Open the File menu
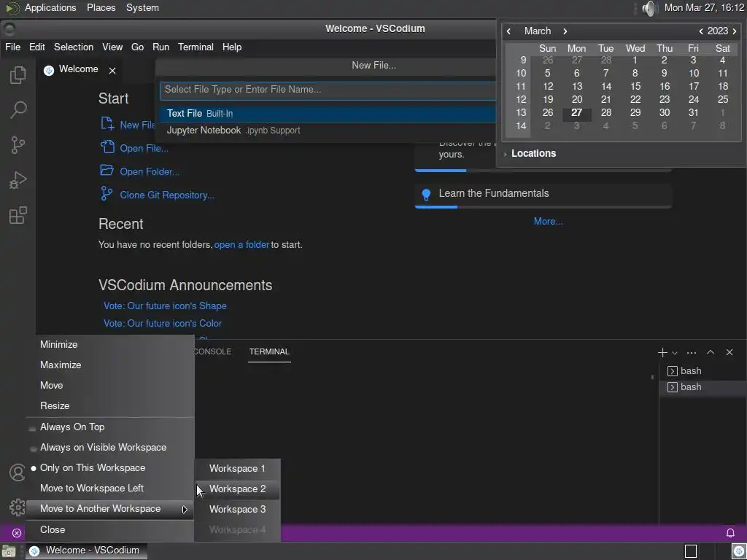The image size is (747, 560). pyautogui.click(x=13, y=47)
